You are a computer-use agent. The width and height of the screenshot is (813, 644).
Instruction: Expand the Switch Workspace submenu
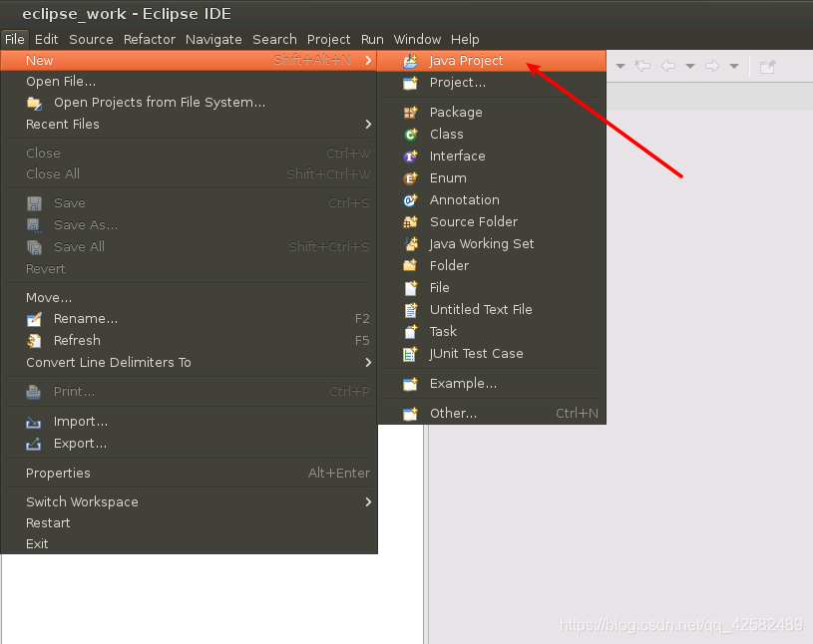point(368,502)
